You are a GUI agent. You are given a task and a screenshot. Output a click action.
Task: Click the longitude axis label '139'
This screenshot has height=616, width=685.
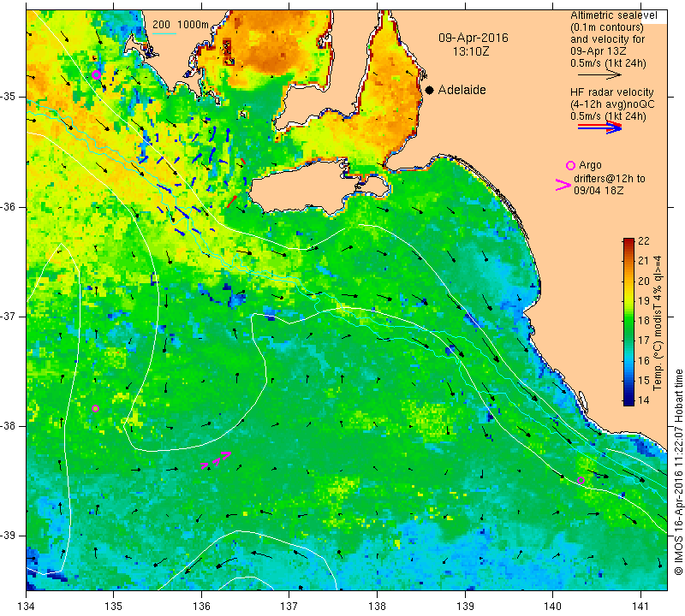point(465,606)
